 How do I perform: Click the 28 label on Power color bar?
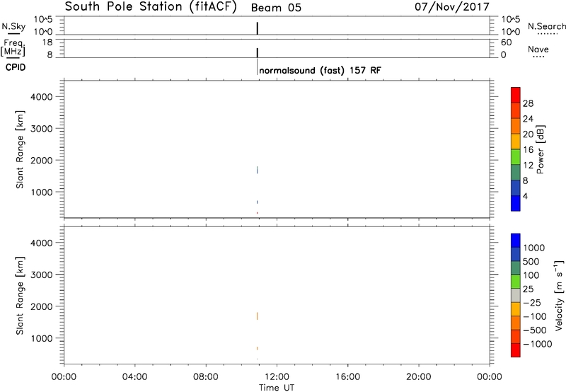528,103
